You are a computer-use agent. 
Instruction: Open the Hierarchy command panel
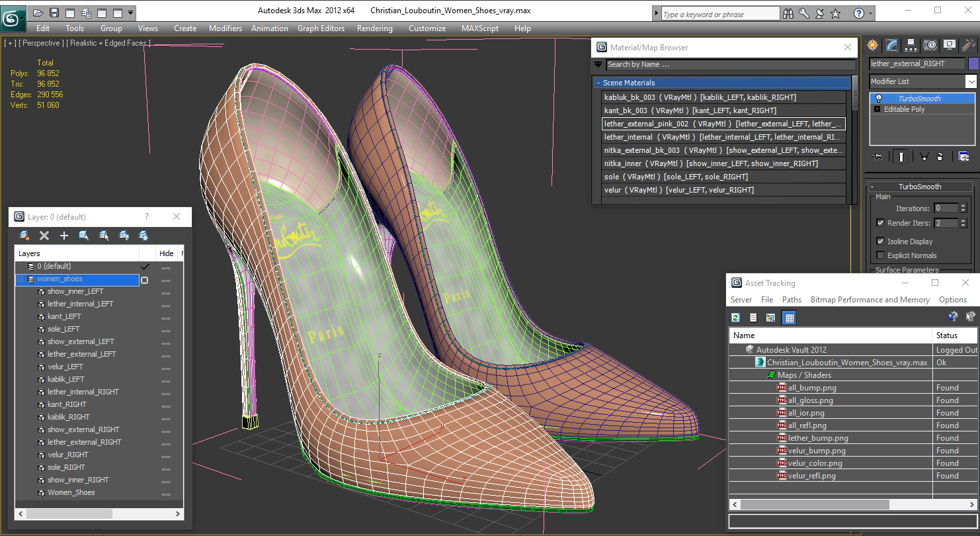pos(911,45)
